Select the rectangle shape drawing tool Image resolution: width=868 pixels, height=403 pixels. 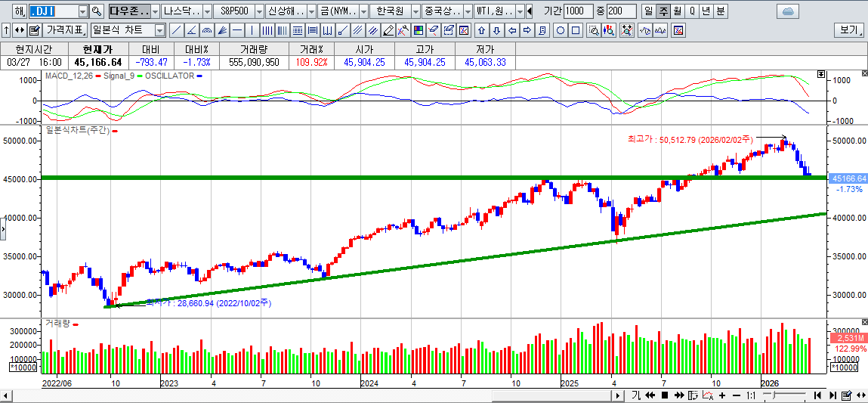click(x=576, y=30)
